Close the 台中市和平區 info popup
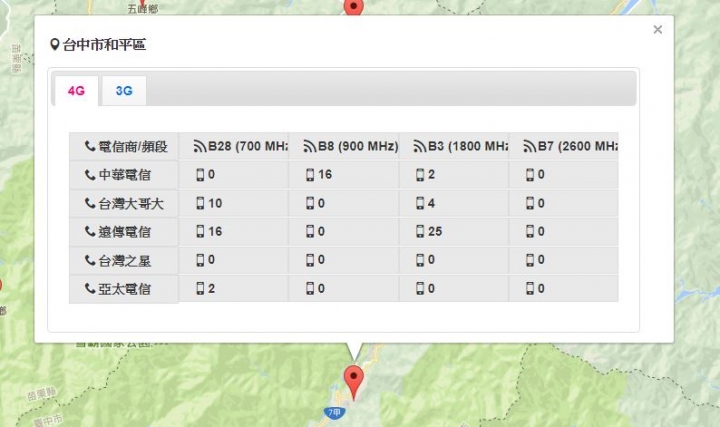The height and width of the screenshot is (427, 720). [658, 30]
